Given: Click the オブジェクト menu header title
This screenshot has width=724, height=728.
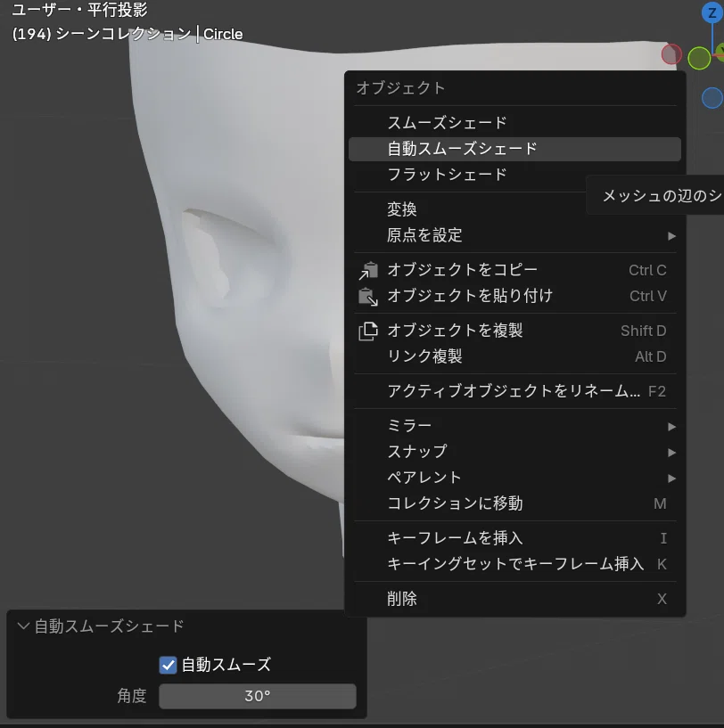Looking at the screenshot, I should pos(400,88).
